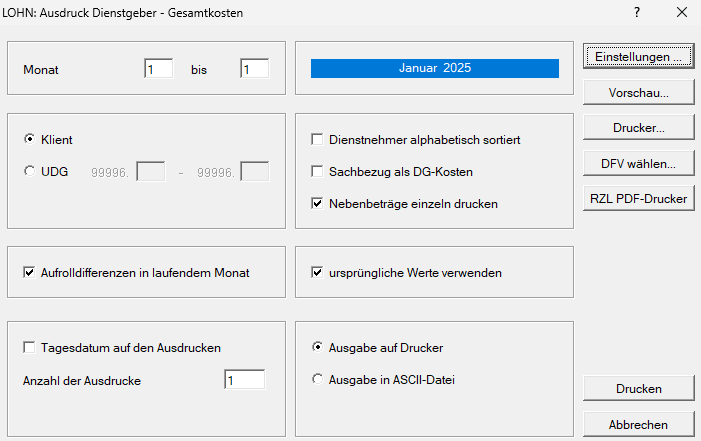Cancel the dialog with Abbrechen

coord(638,424)
